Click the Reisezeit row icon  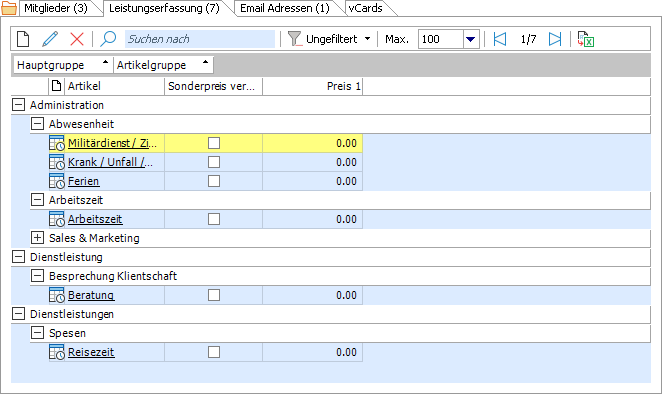point(57,352)
